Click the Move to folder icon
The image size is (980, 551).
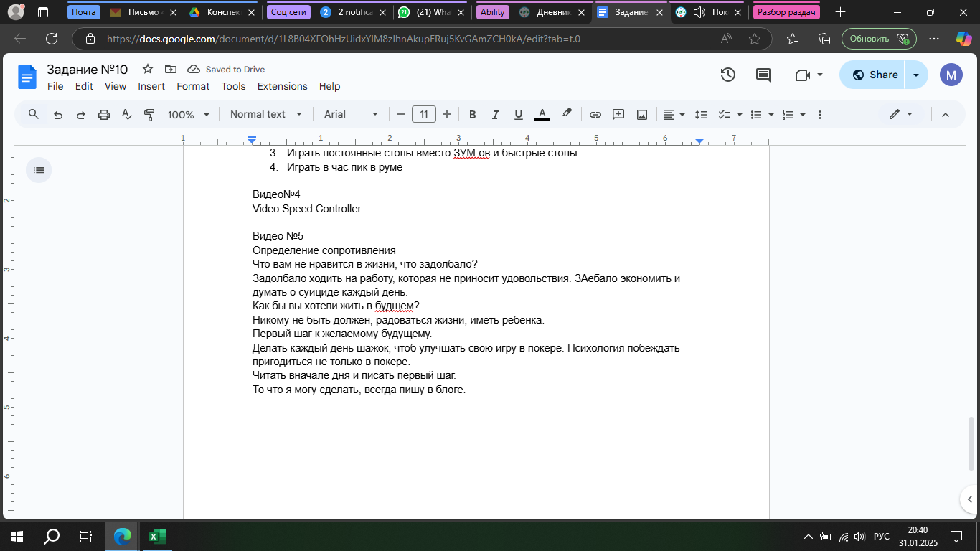pos(170,69)
